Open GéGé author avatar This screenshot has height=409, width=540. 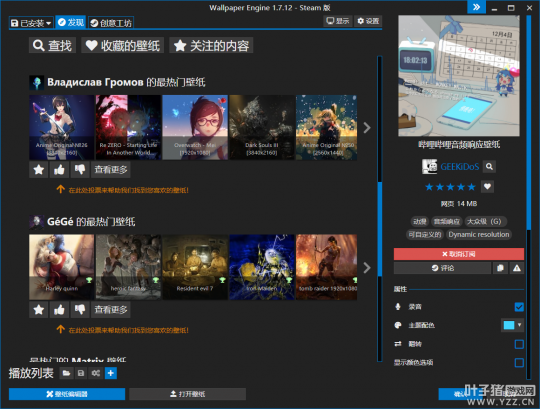tap(37, 222)
